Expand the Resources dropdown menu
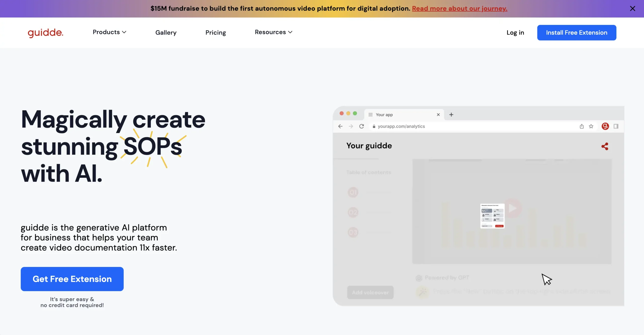Screen dimensions: 644x335 click(273, 32)
